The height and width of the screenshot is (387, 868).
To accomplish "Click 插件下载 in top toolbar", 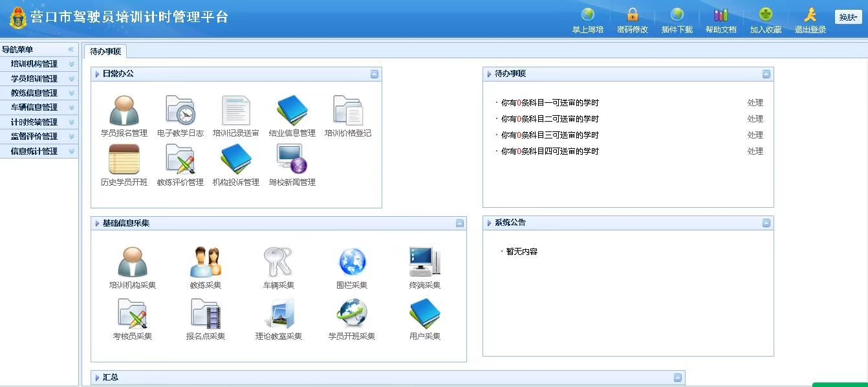I will pyautogui.click(x=677, y=20).
